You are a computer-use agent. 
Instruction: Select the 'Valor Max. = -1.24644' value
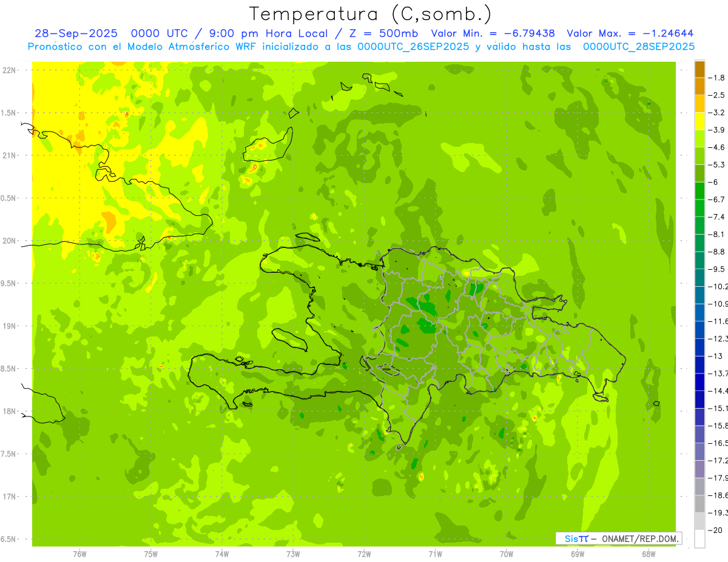pyautogui.click(x=630, y=33)
